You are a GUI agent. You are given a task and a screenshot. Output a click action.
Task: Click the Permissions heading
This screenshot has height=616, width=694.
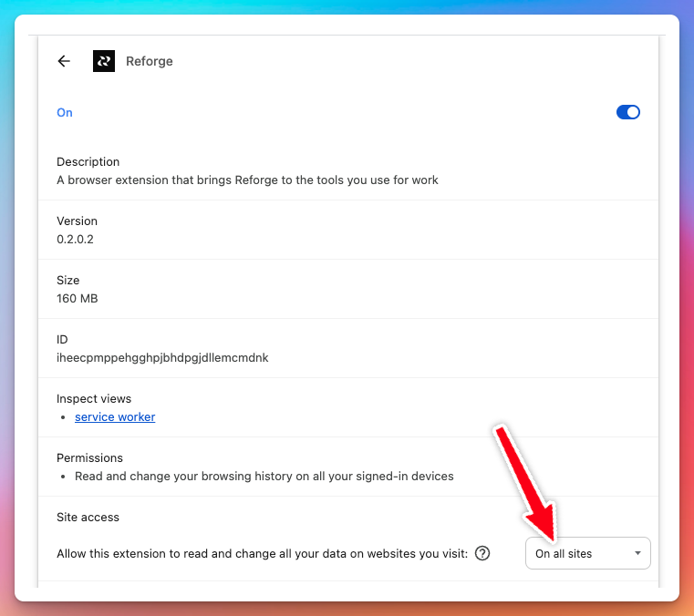coord(90,457)
